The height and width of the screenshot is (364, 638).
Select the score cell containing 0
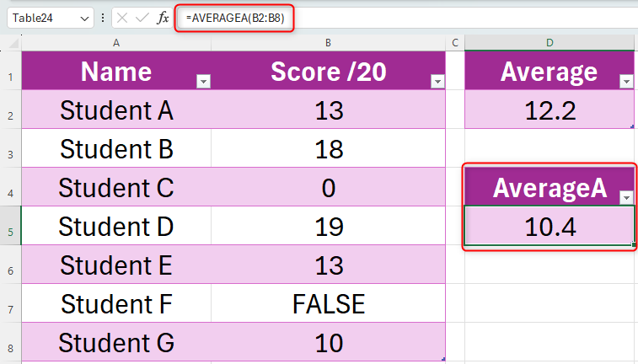(x=328, y=187)
